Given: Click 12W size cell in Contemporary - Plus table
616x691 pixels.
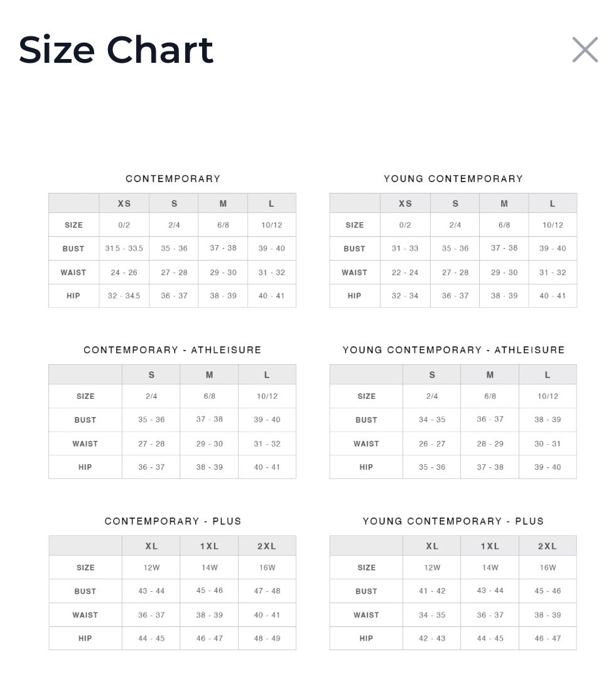Looking at the screenshot, I should 151,568.
